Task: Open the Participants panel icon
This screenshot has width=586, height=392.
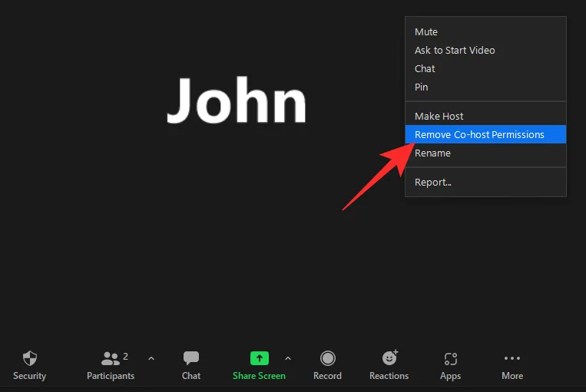Action: click(111, 358)
